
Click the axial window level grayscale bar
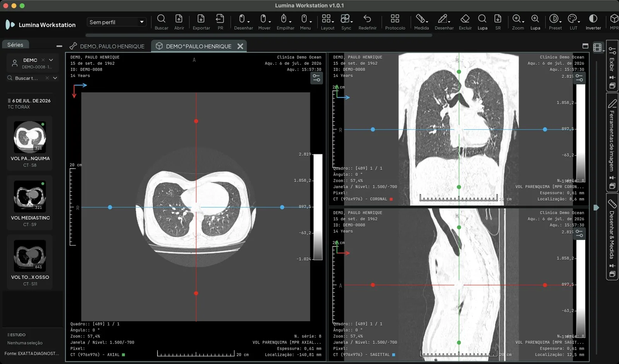click(x=318, y=207)
